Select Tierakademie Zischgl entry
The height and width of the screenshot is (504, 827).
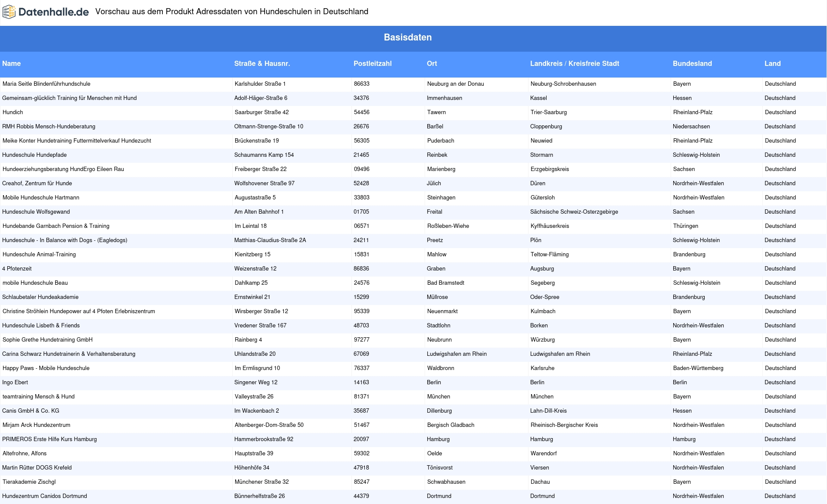(29, 482)
